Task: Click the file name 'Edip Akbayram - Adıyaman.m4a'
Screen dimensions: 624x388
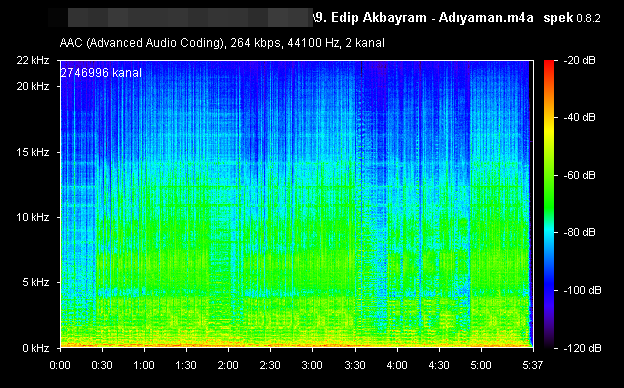Action: 432,18
